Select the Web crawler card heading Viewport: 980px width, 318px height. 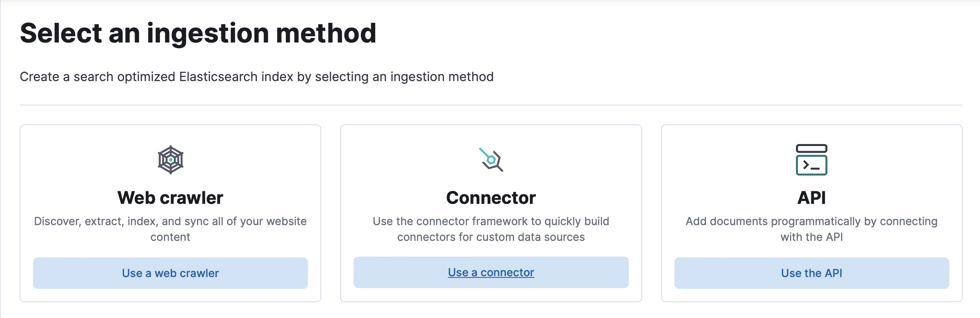[170, 197]
